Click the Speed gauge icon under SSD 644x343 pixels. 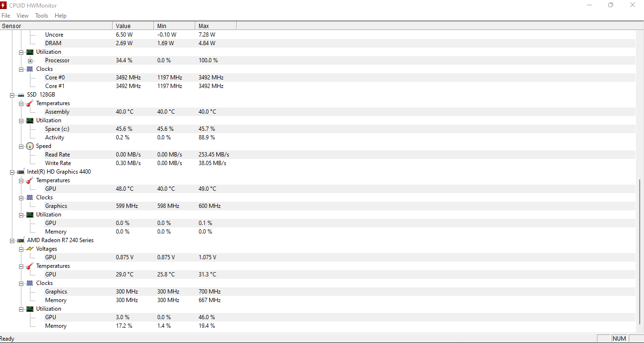[x=30, y=146]
